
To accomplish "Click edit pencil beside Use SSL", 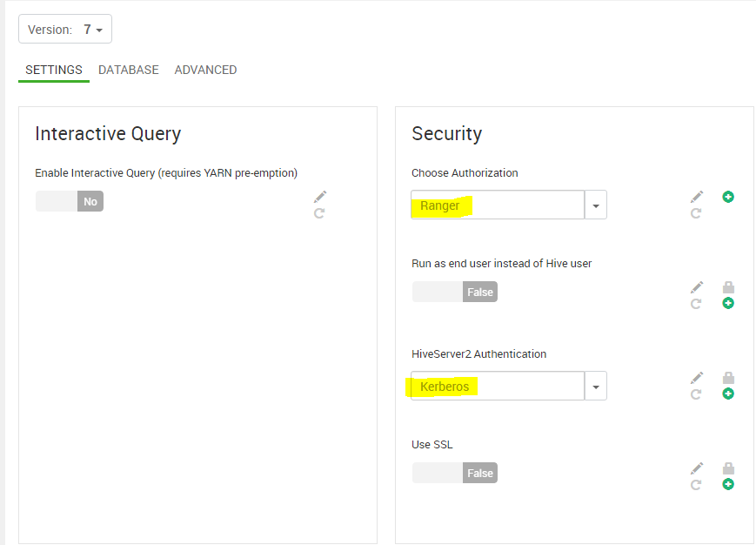I will (x=697, y=468).
